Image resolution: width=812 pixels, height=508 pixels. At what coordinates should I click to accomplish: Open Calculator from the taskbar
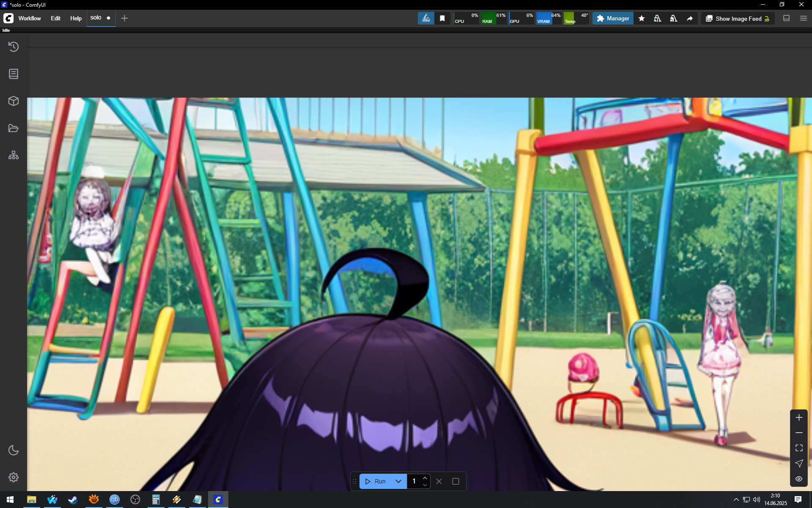point(156,500)
